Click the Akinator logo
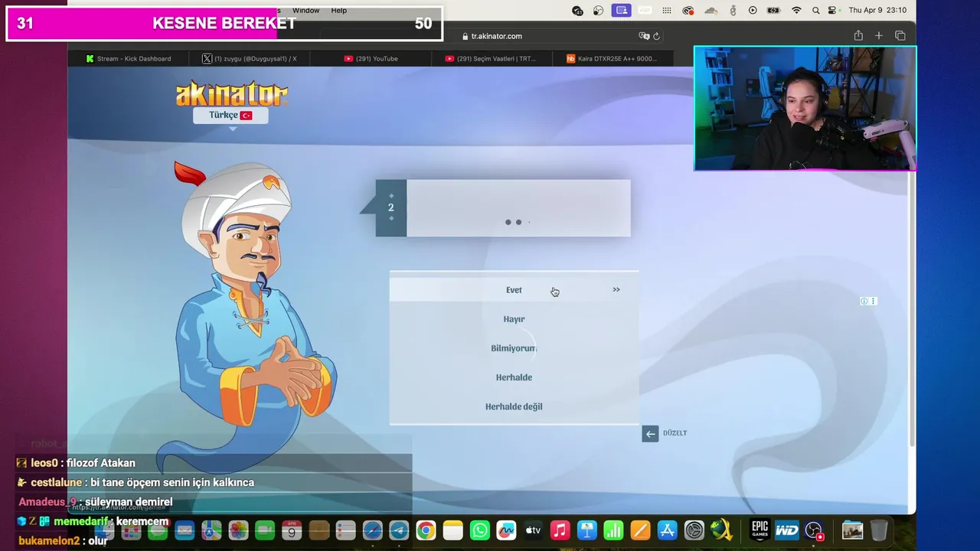This screenshot has width=980, height=551. click(231, 94)
